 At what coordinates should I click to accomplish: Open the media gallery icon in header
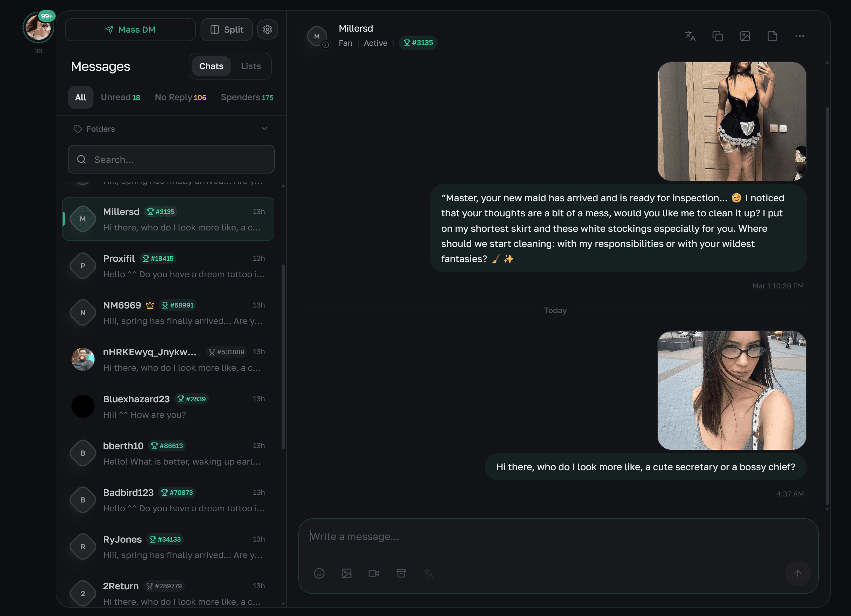(x=745, y=36)
